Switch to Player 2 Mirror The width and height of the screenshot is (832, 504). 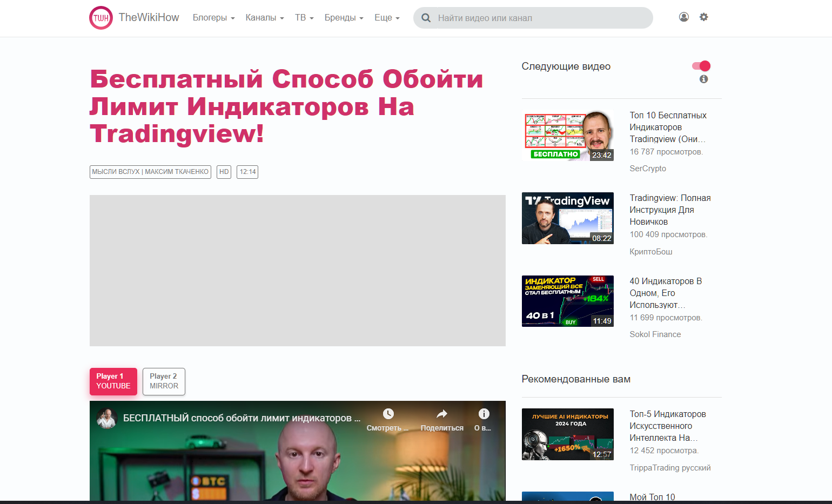(164, 381)
